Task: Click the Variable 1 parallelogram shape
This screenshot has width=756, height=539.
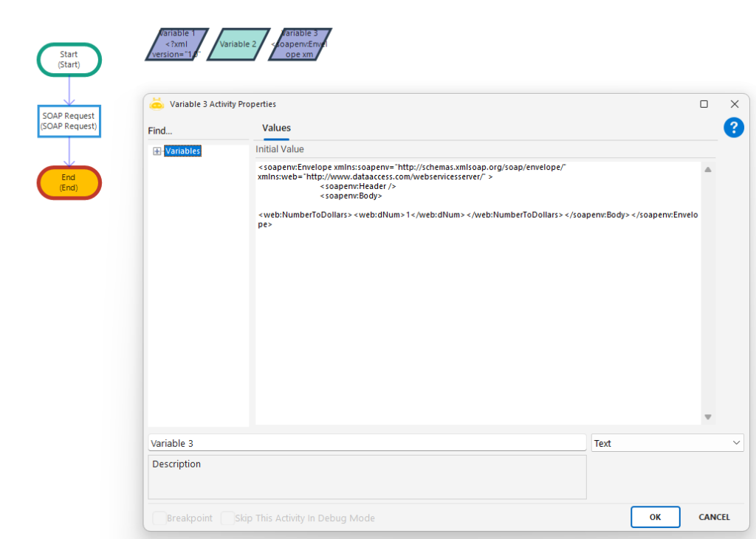Action: [176, 44]
